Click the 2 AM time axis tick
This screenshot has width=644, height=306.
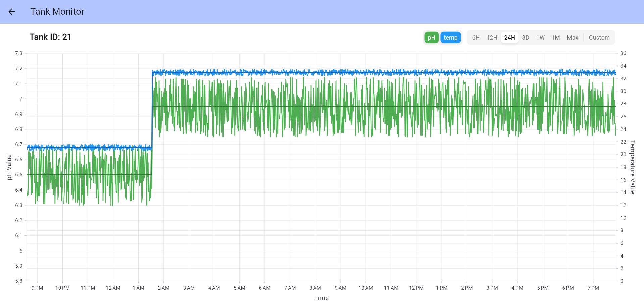(163, 288)
